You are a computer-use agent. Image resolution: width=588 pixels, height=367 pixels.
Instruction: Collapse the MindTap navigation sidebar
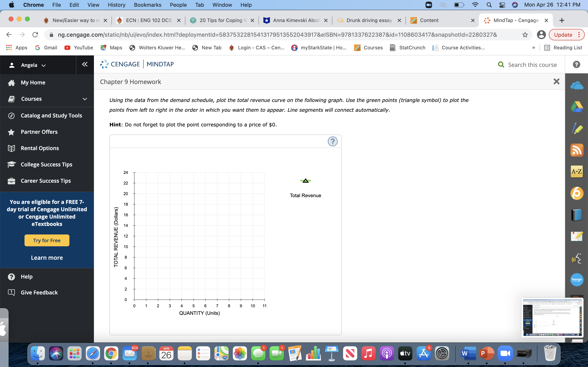85,64
